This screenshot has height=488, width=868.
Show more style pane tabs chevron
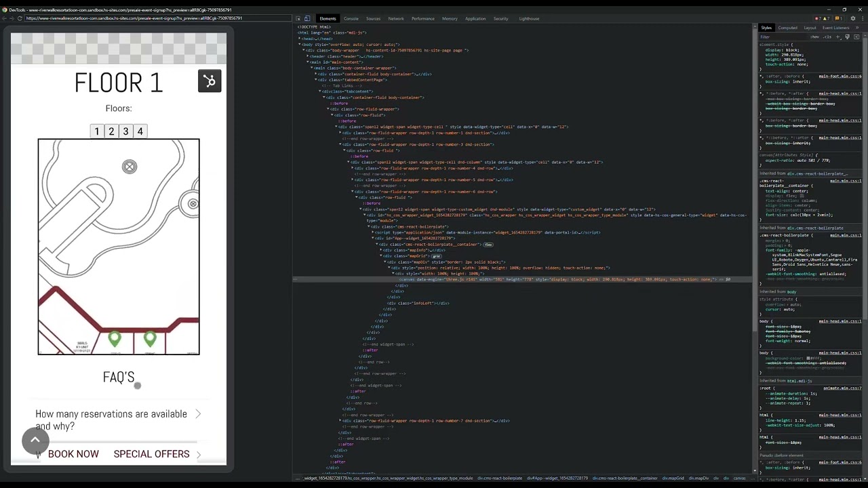[x=857, y=28]
